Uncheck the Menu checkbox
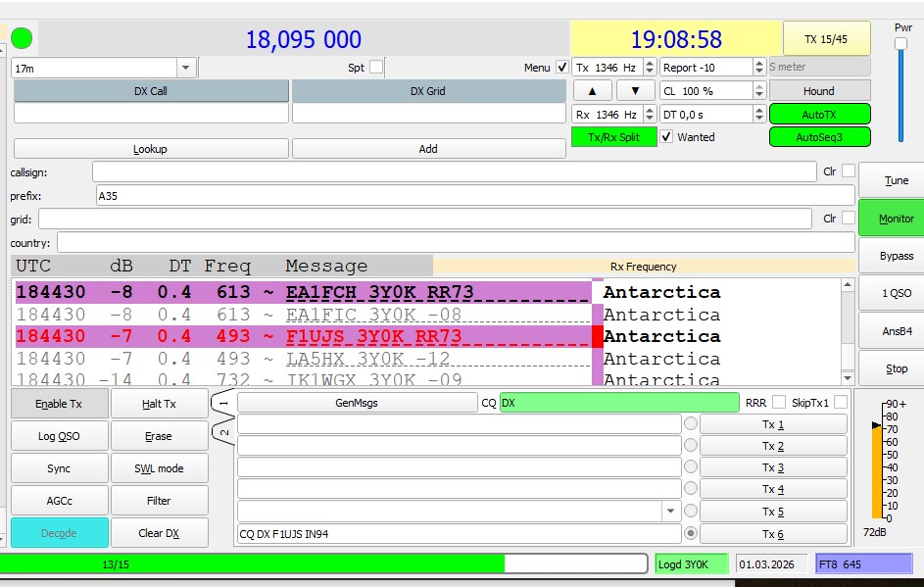 562,68
